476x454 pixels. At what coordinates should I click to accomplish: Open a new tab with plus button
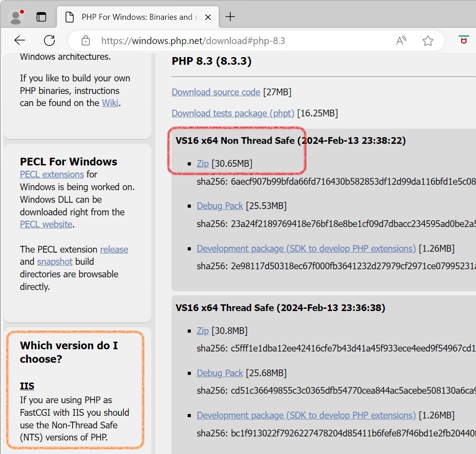[x=230, y=17]
